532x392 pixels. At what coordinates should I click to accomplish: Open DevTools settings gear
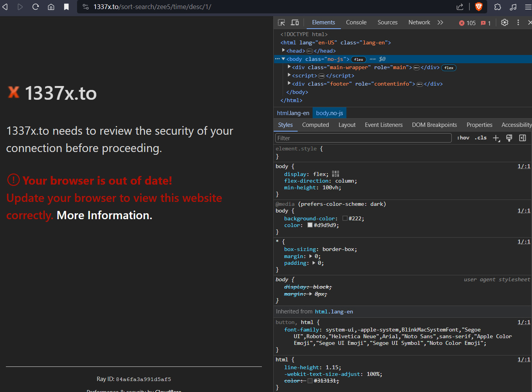click(x=505, y=22)
